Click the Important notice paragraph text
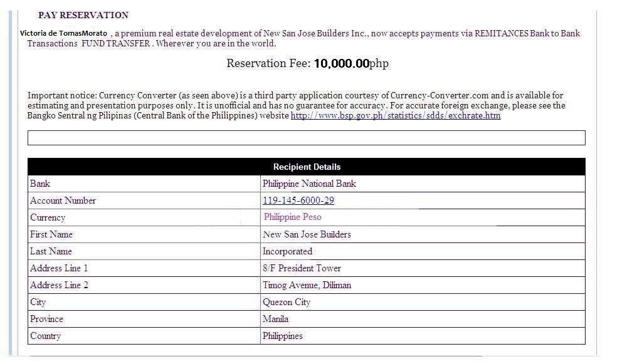642x364 pixels. point(297,105)
